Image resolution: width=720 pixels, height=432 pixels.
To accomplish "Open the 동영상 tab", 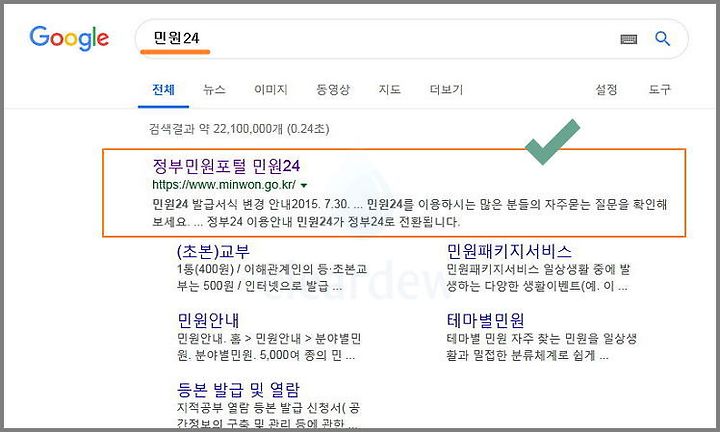I will (333, 89).
